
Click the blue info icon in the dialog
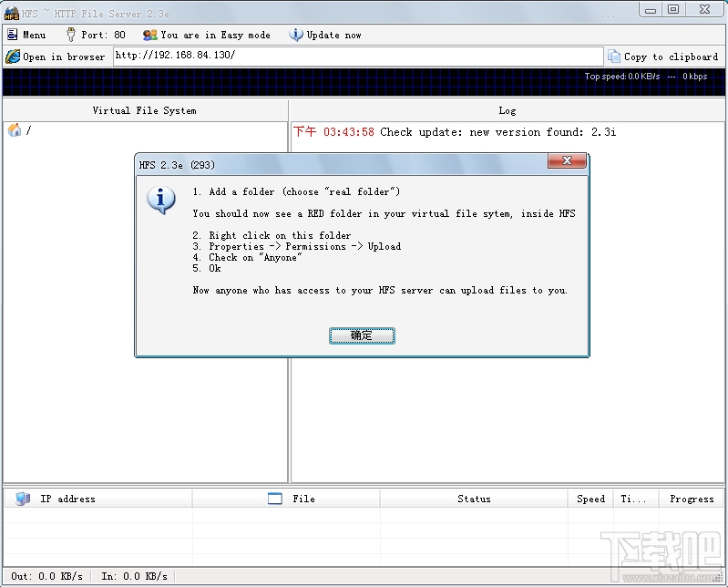[160, 200]
